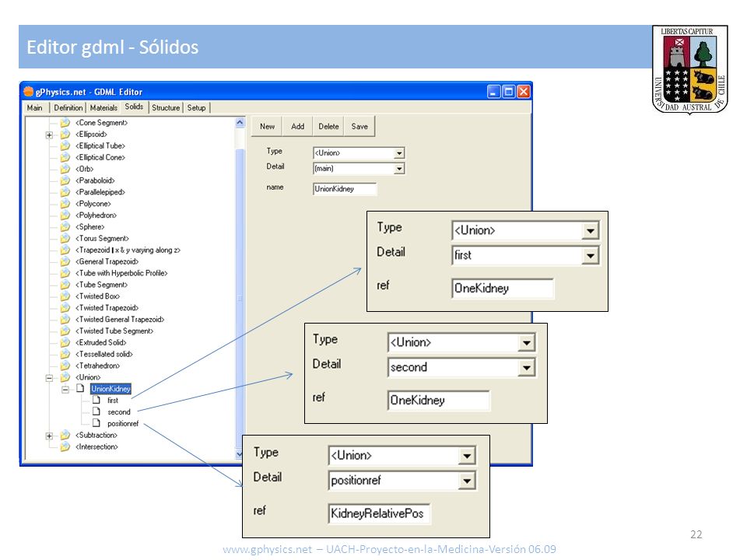Switch to the Definition tab
747x560 pixels.
pyautogui.click(x=68, y=108)
